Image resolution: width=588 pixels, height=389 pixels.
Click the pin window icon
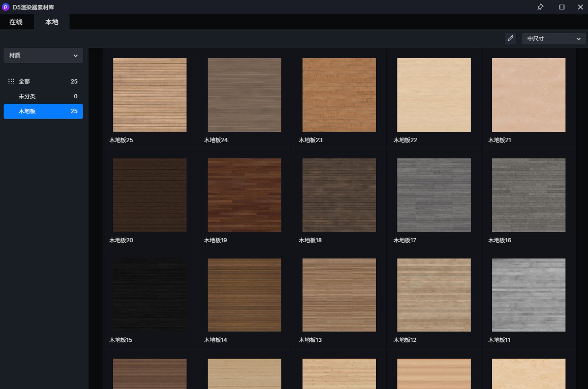pos(540,7)
